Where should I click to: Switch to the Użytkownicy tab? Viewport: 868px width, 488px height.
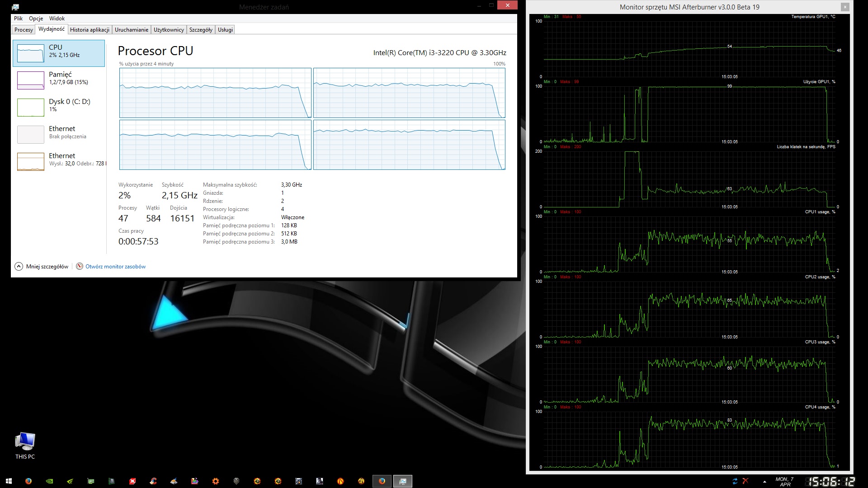click(169, 30)
